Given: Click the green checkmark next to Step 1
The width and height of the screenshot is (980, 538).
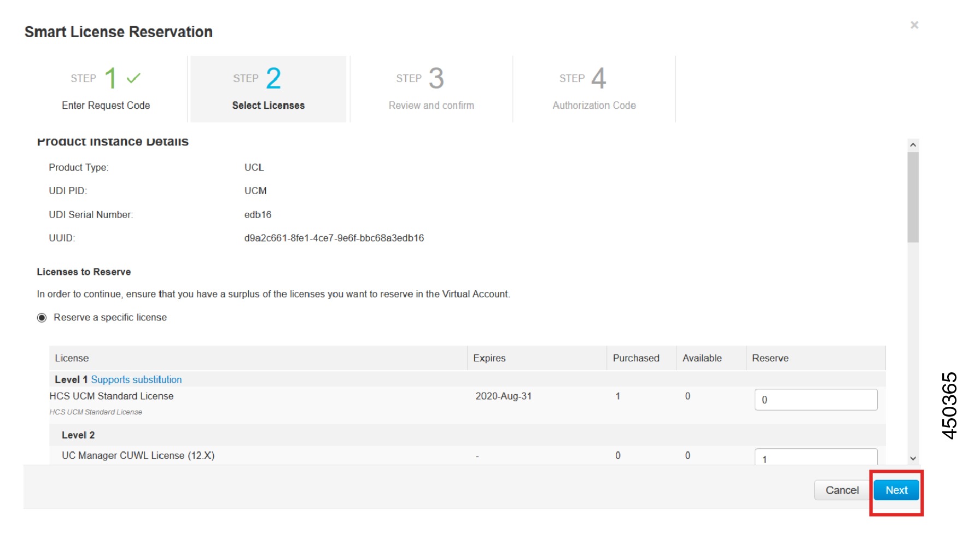Looking at the screenshot, I should click(x=132, y=78).
